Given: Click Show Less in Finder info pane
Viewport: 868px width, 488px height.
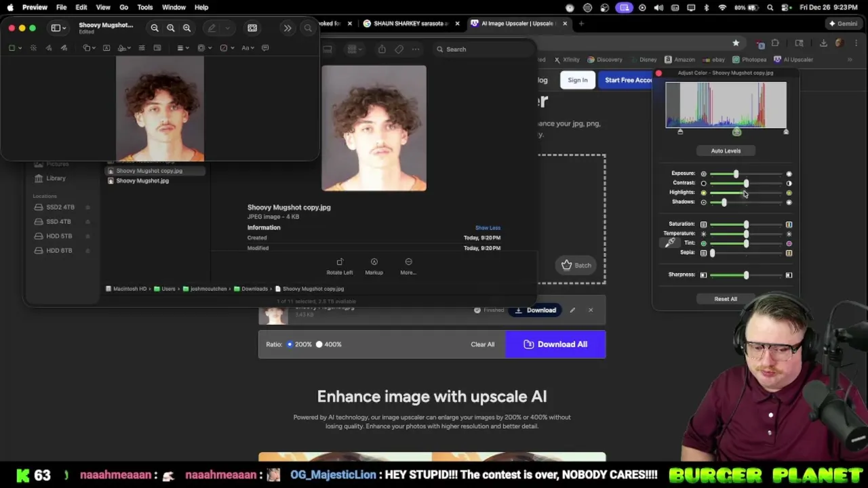Looking at the screenshot, I should coord(488,228).
